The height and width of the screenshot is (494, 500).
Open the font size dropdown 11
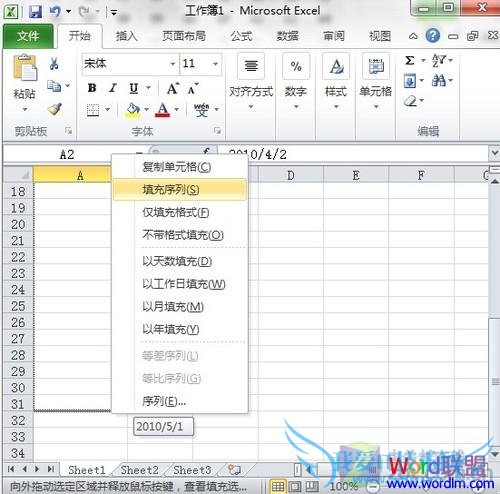click(x=216, y=63)
